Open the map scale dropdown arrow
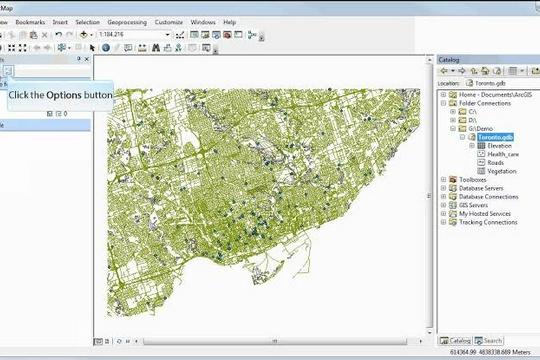The image size is (540, 360). click(167, 35)
